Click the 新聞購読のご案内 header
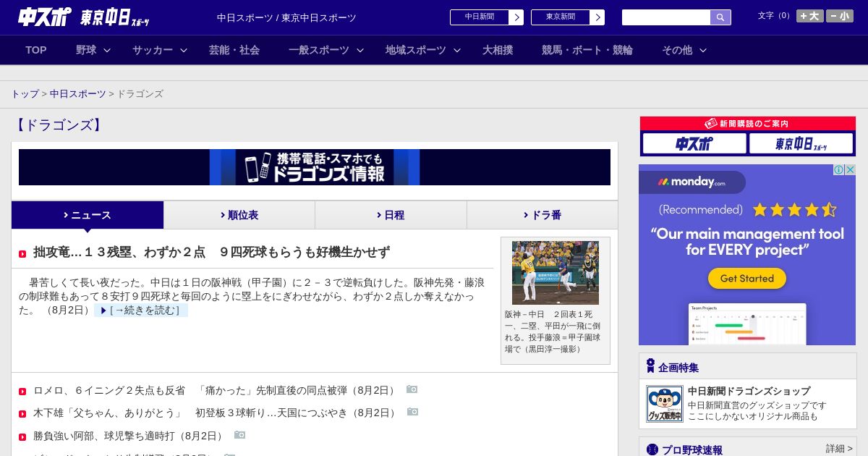 (747, 124)
